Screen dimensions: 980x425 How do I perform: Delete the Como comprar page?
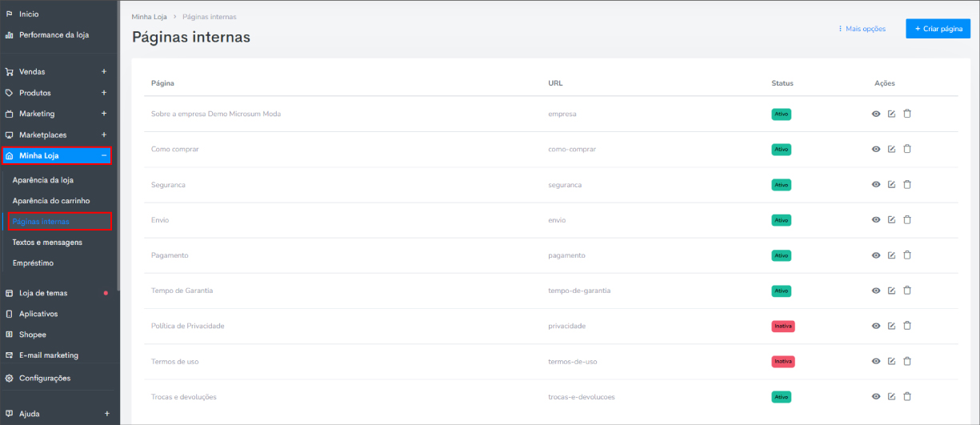point(907,149)
